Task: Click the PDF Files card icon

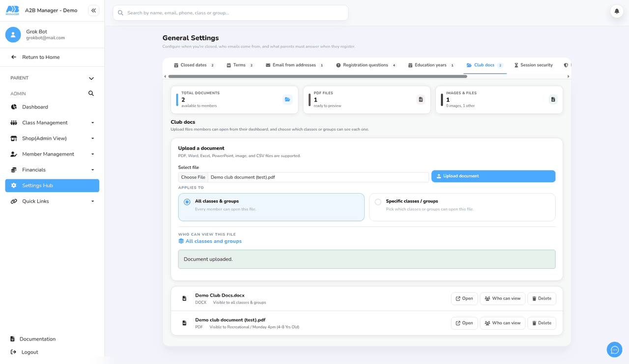Action: (x=421, y=100)
